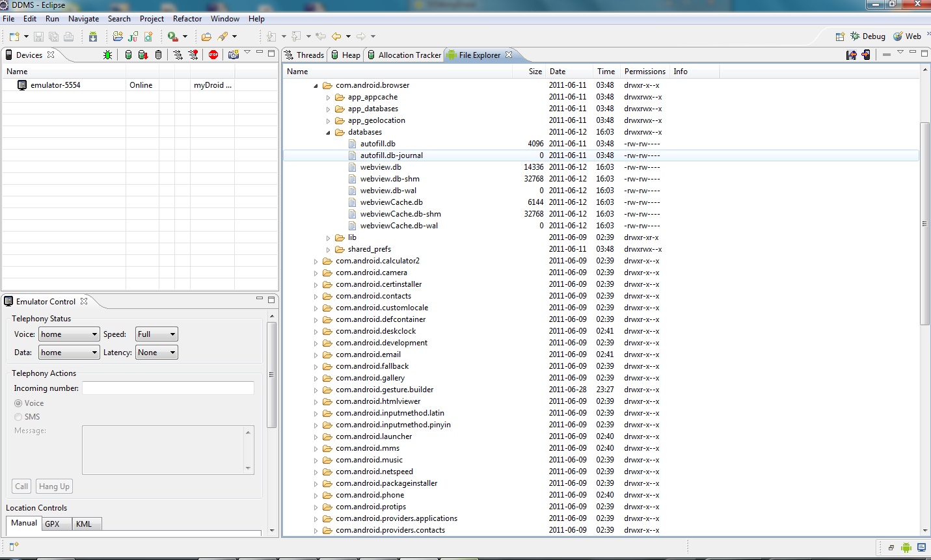Expand the app_appcache folder
Screen dimensions: 931x560
(328, 97)
